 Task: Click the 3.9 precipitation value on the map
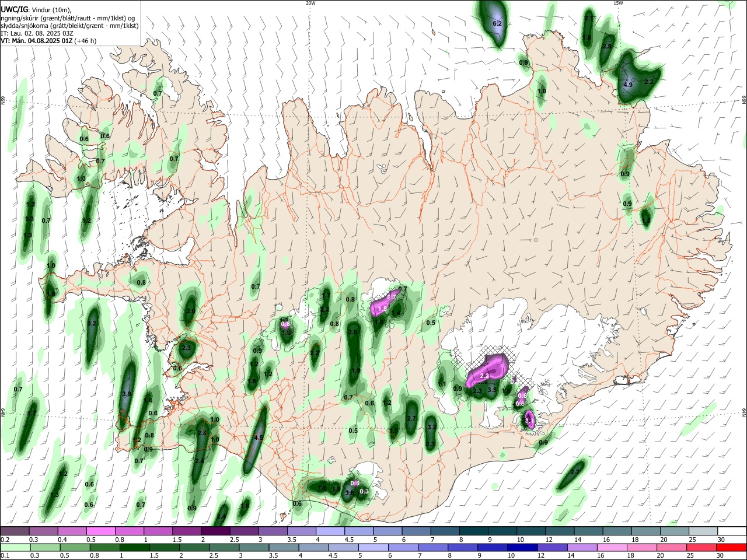tap(127, 394)
